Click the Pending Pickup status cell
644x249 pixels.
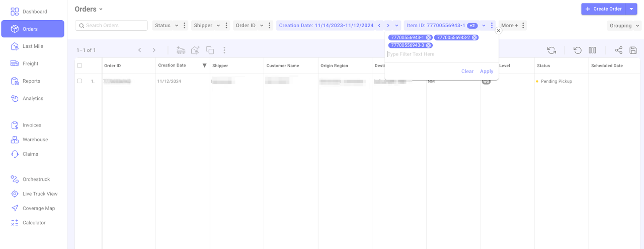pos(556,81)
